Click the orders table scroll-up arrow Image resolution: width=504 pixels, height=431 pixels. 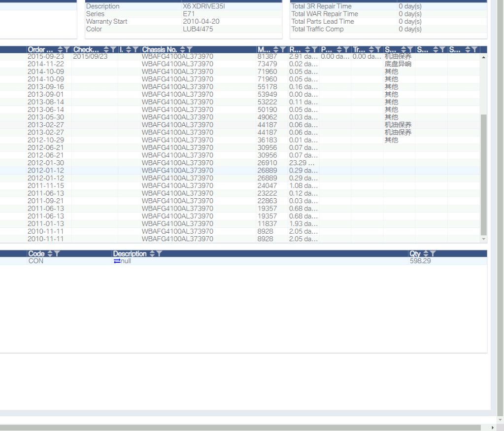[483, 57]
